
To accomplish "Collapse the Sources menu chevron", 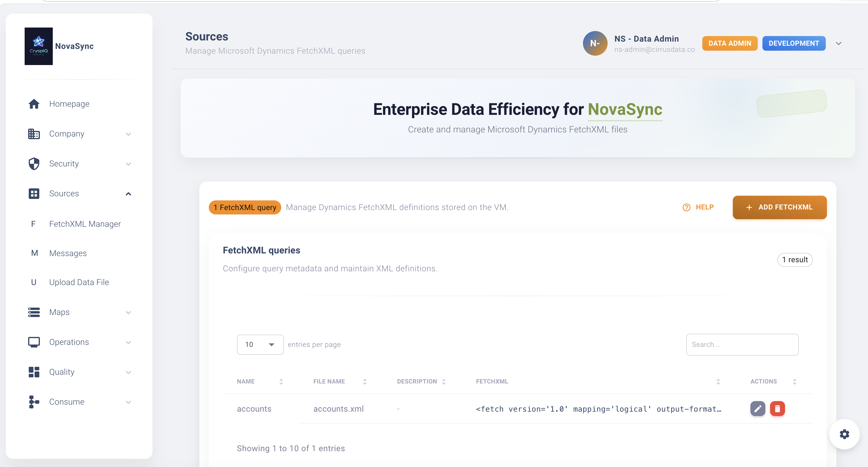I will coord(128,194).
